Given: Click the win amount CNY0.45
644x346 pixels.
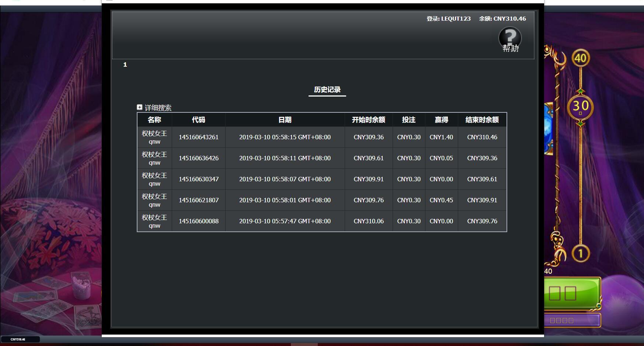Looking at the screenshot, I should click(x=441, y=200).
